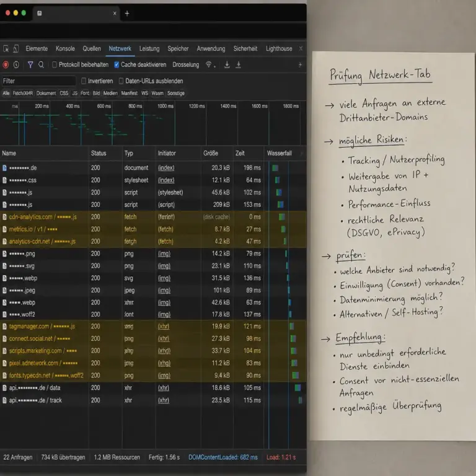Open the Anwendung tab
Viewport: 476px width, 476px height.
[211, 48]
